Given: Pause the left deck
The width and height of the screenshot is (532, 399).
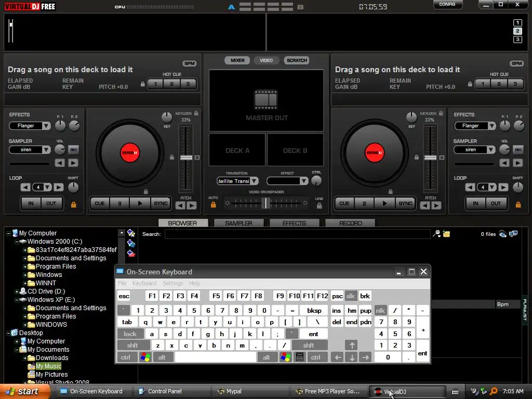Looking at the screenshot, I should coord(120,204).
